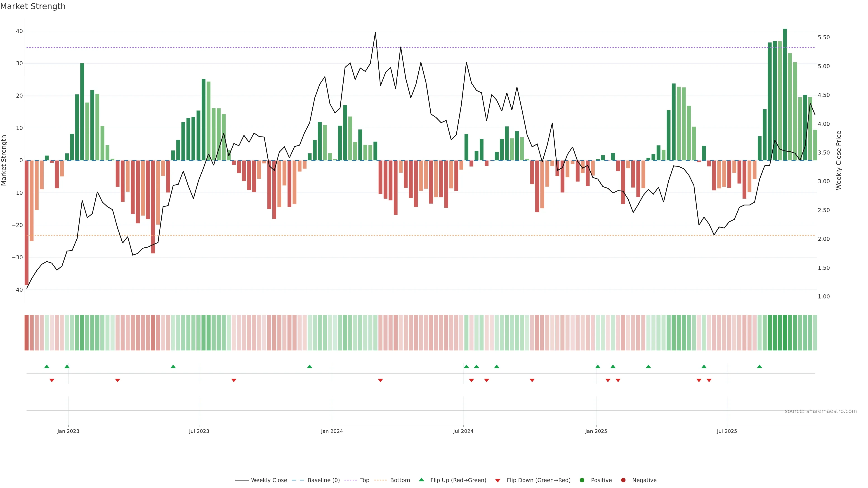Click the darkest green heatmap strip cell
This screenshot has width=868, height=488.
click(x=785, y=333)
